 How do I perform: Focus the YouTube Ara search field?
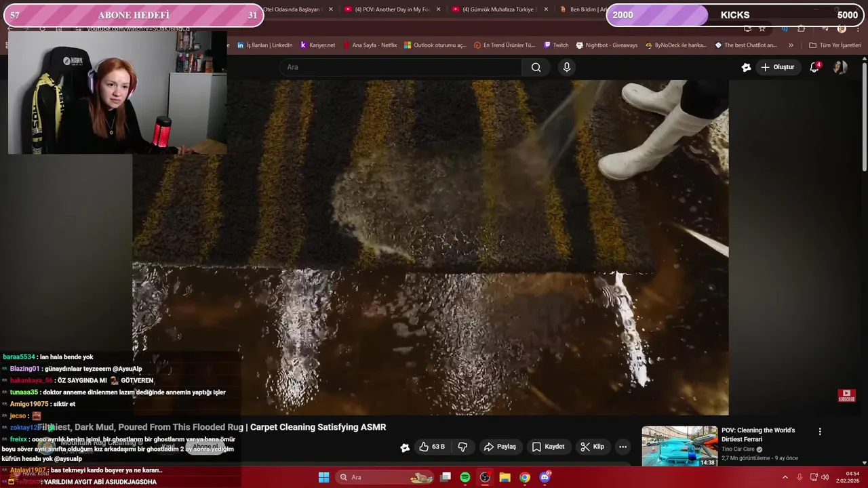pos(401,67)
